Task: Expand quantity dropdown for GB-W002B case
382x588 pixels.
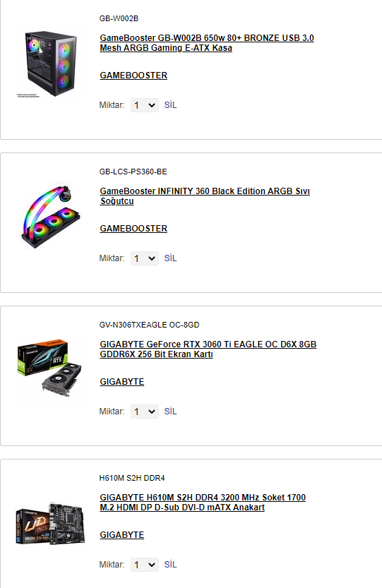Action: (145, 105)
